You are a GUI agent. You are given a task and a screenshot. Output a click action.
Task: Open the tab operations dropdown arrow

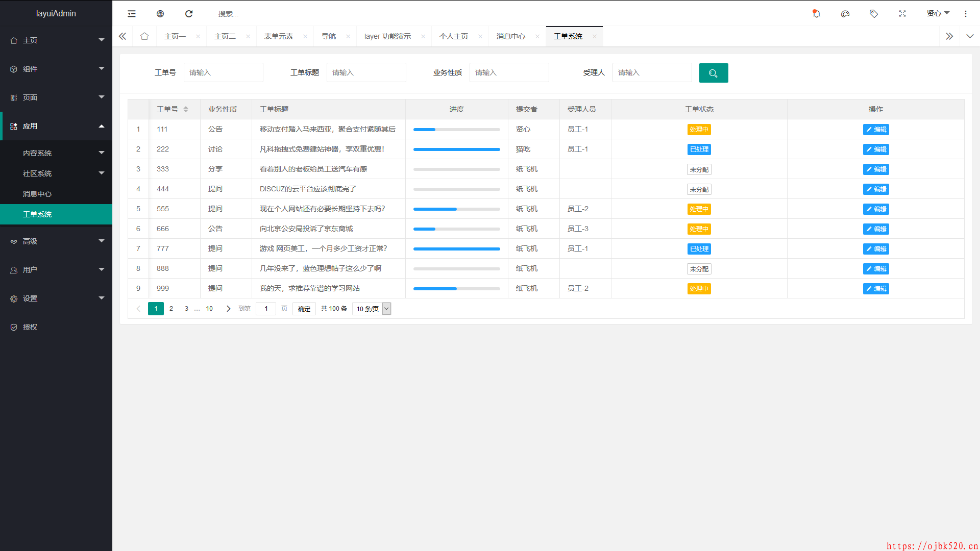pyautogui.click(x=970, y=36)
